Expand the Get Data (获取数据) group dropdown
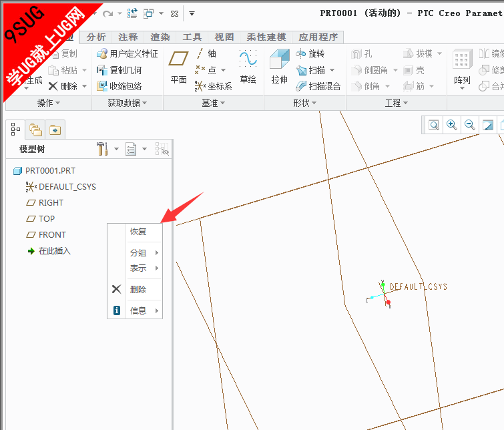This screenshot has width=504, height=430. [x=128, y=103]
